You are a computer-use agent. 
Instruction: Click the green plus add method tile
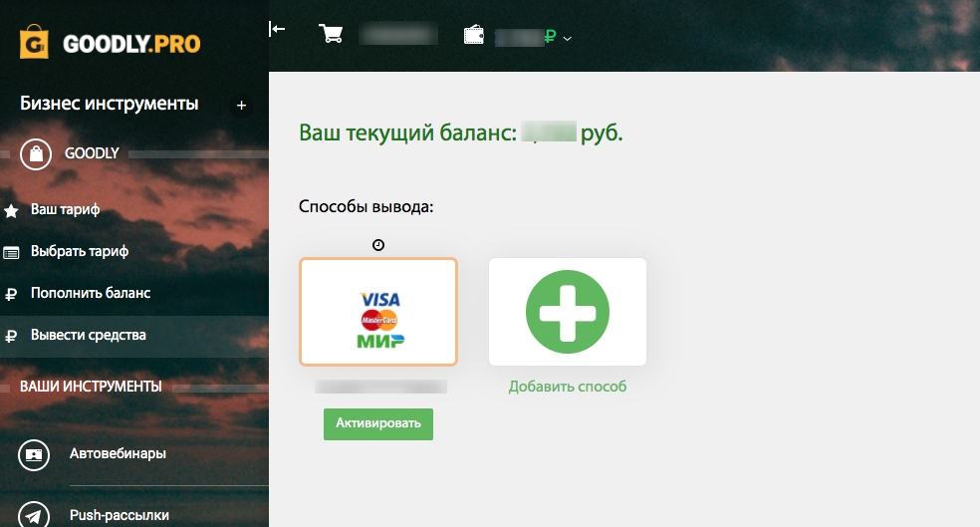568,312
